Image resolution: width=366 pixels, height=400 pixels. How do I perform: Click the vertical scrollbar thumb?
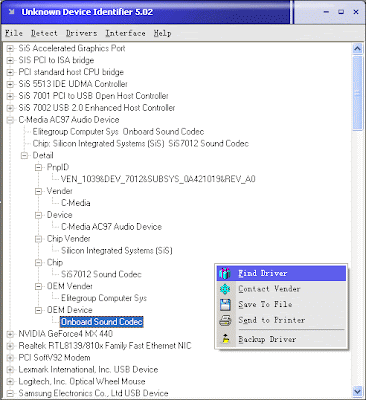(x=357, y=93)
